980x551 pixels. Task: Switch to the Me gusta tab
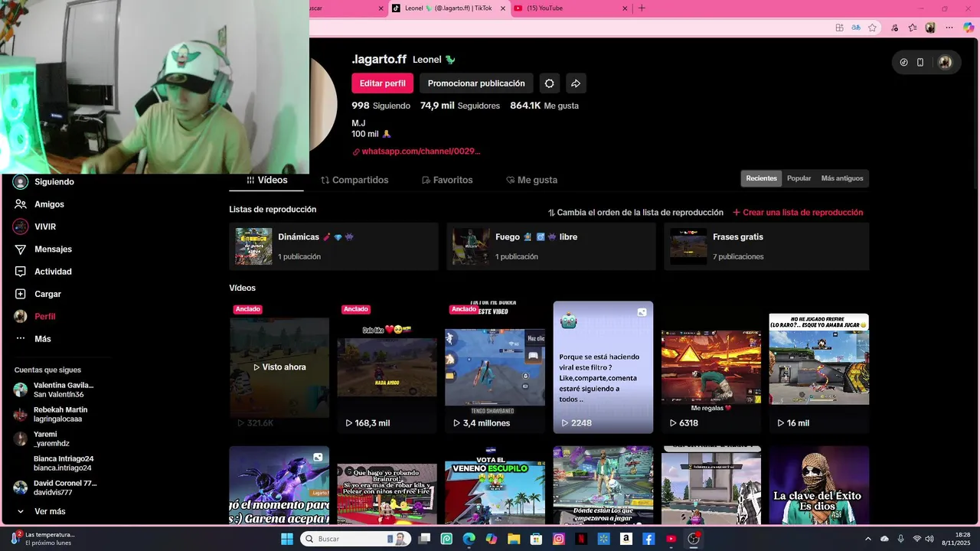click(531, 180)
